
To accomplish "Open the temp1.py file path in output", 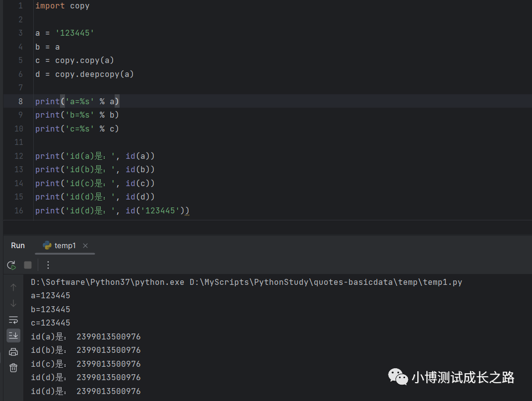I will [x=326, y=282].
